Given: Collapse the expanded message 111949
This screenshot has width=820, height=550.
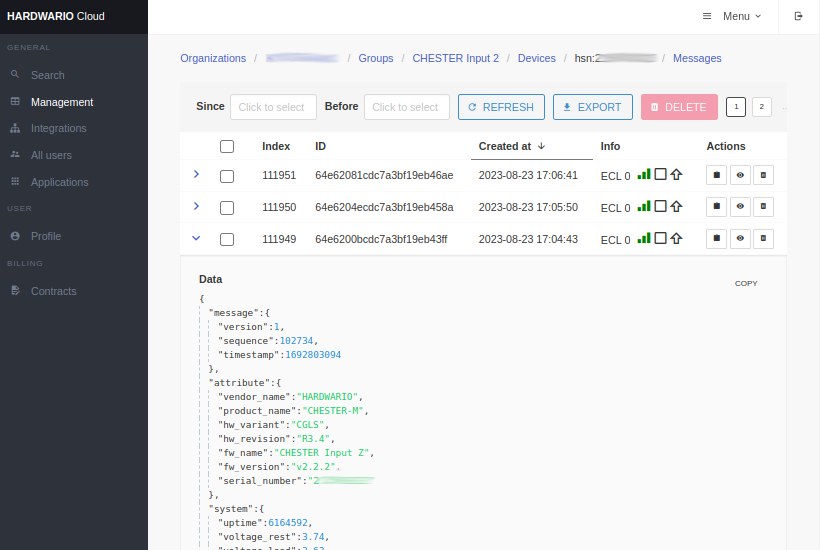Looking at the screenshot, I should [x=196, y=238].
